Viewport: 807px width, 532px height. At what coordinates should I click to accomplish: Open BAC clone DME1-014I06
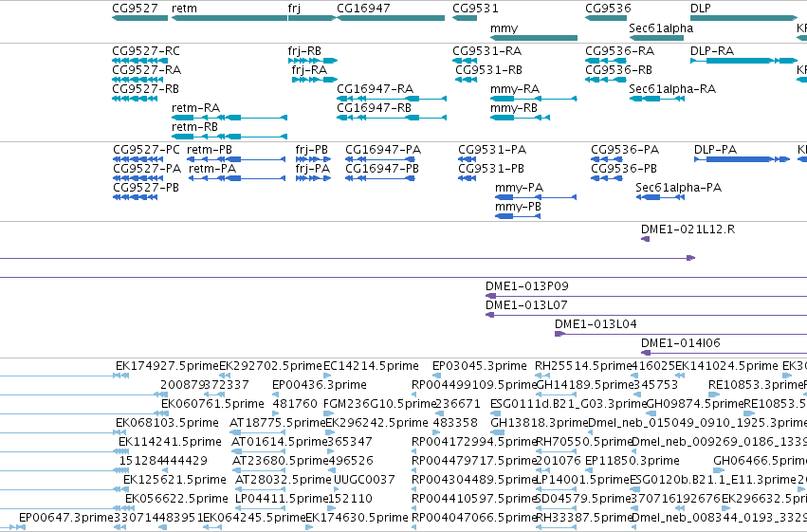680,343
